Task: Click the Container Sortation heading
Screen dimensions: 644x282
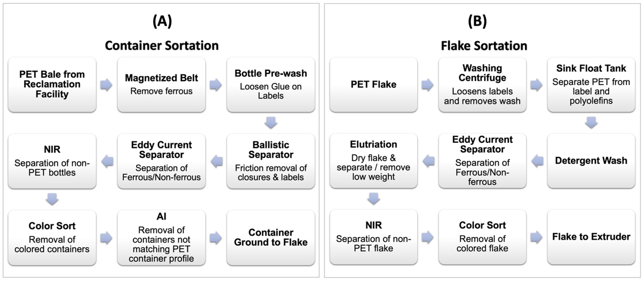Action: pyautogui.click(x=162, y=45)
